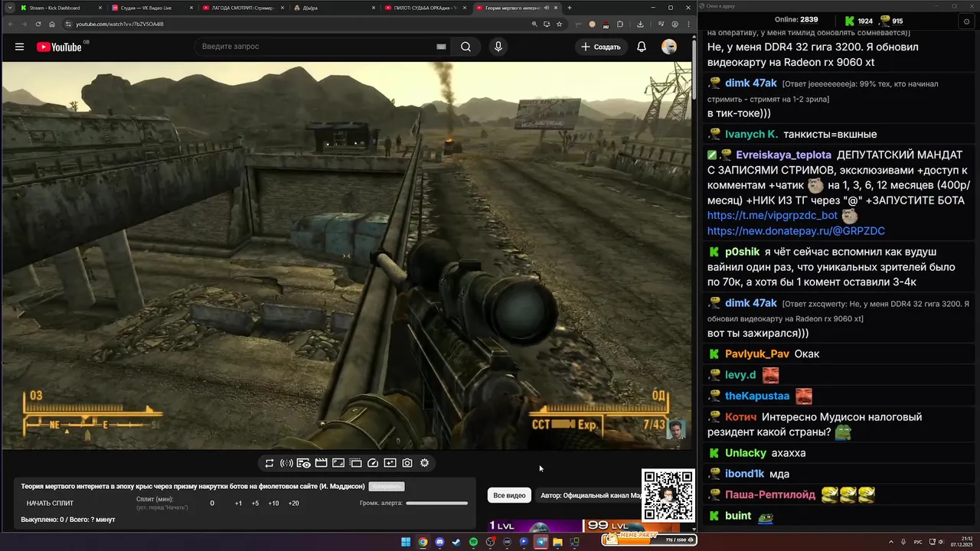Click the expand-frame icon in the extension toolbar

click(x=338, y=463)
